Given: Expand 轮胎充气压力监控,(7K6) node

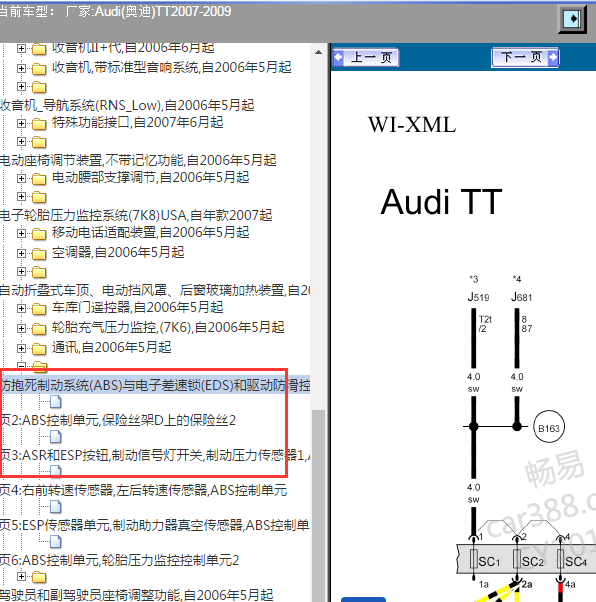Looking at the screenshot, I should point(22,328).
